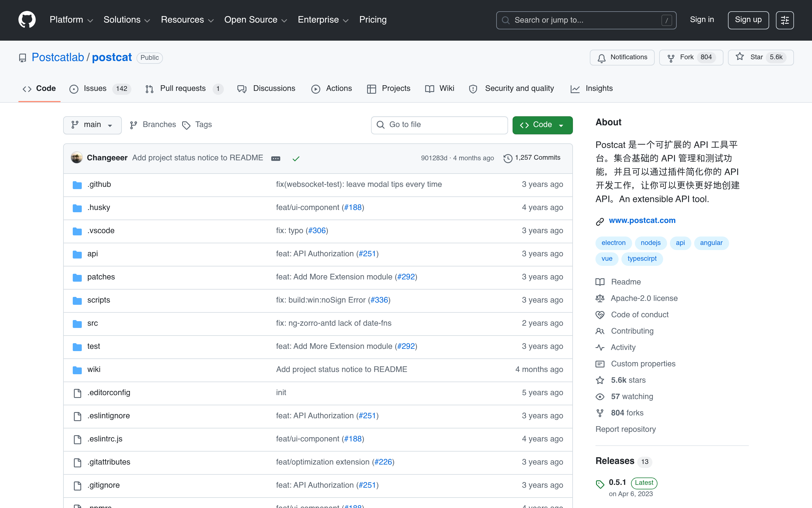Open pull request #336 link in scripts row
The height and width of the screenshot is (508, 812).
379,300
